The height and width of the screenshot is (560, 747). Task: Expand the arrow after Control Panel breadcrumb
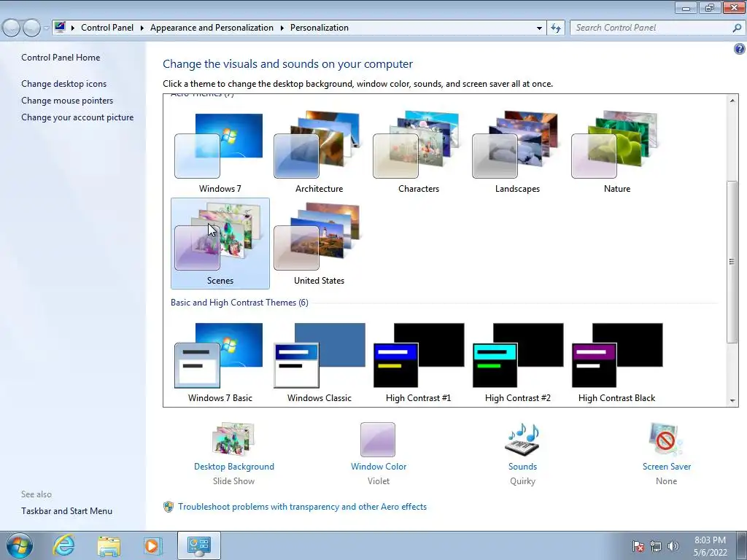click(x=142, y=28)
